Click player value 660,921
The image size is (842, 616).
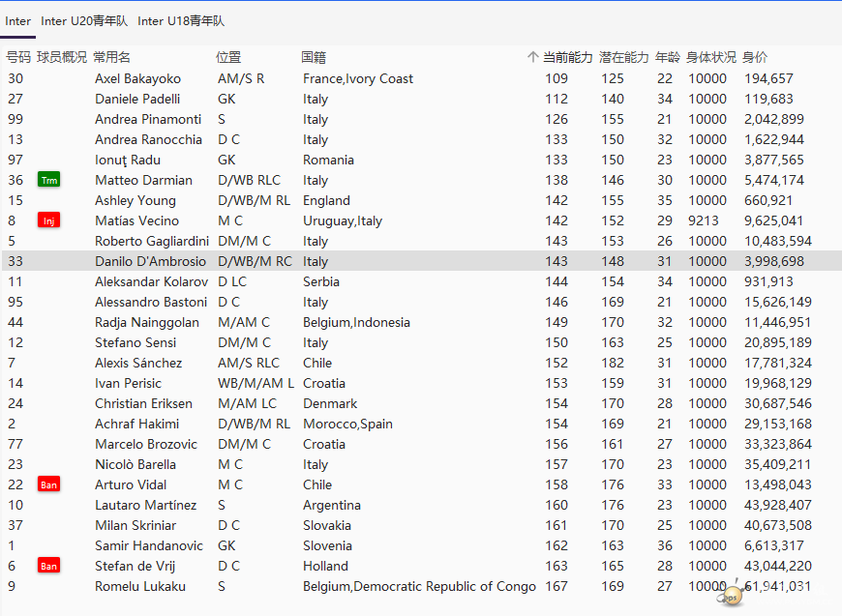pyautogui.click(x=768, y=201)
